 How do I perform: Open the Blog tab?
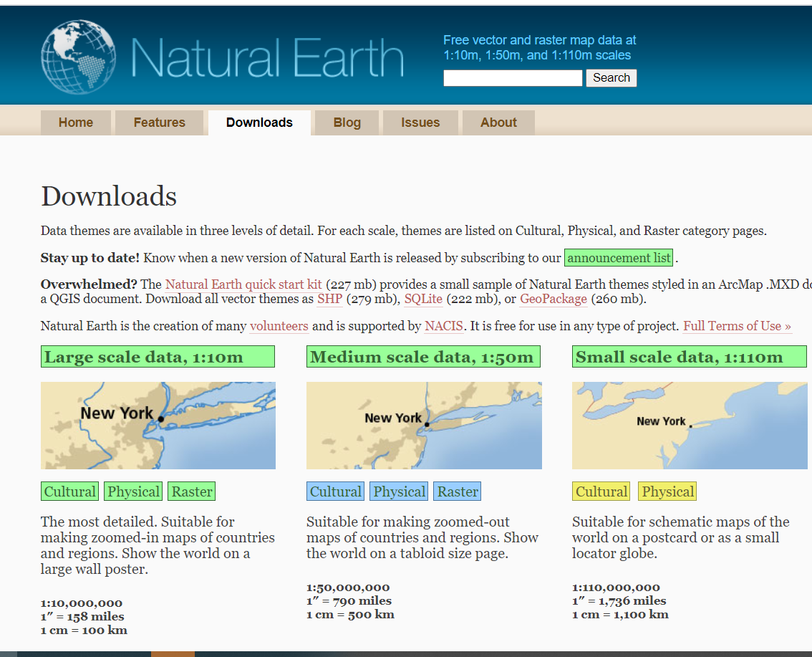coord(347,123)
